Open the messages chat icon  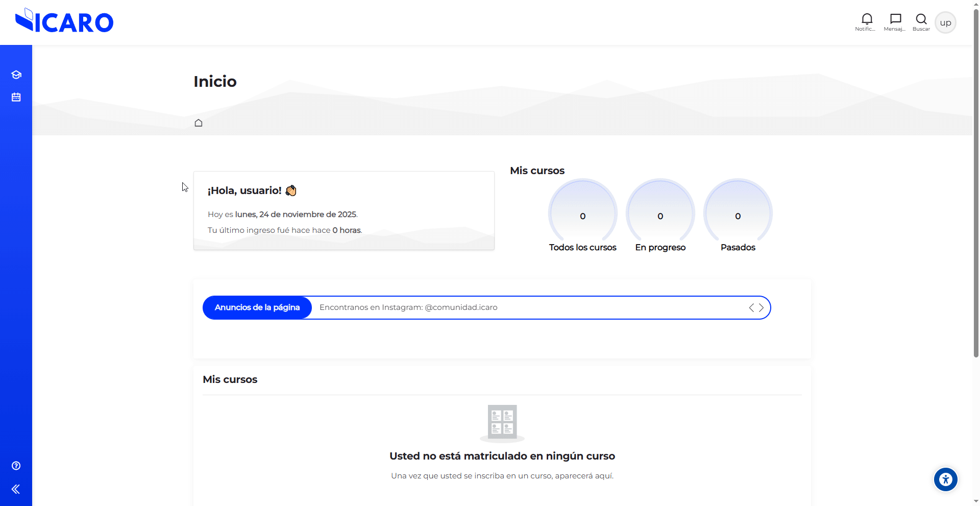[895, 19]
